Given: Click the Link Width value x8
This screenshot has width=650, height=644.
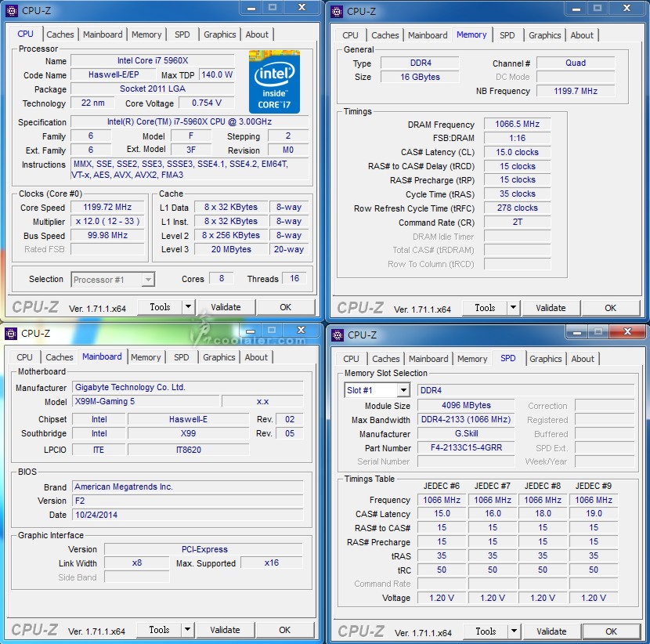Looking at the screenshot, I should click(137, 563).
